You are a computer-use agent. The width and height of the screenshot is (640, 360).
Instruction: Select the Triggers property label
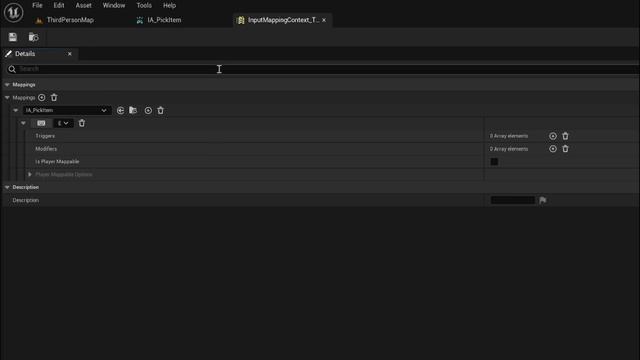pos(45,136)
